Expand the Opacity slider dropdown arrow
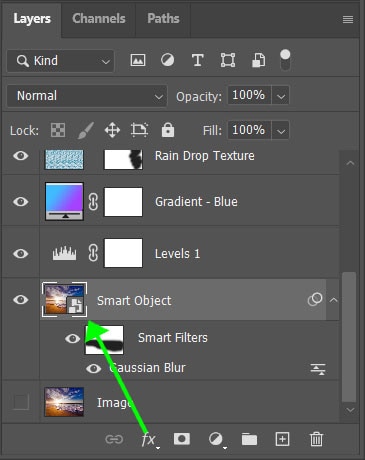Screen dimensions: 365x460 (x=281, y=96)
